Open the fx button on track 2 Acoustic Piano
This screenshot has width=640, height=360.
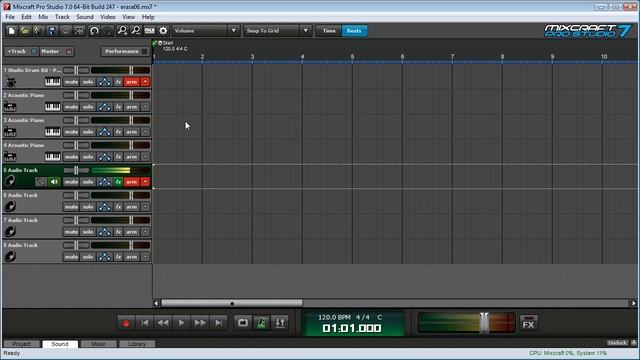[x=118, y=107]
